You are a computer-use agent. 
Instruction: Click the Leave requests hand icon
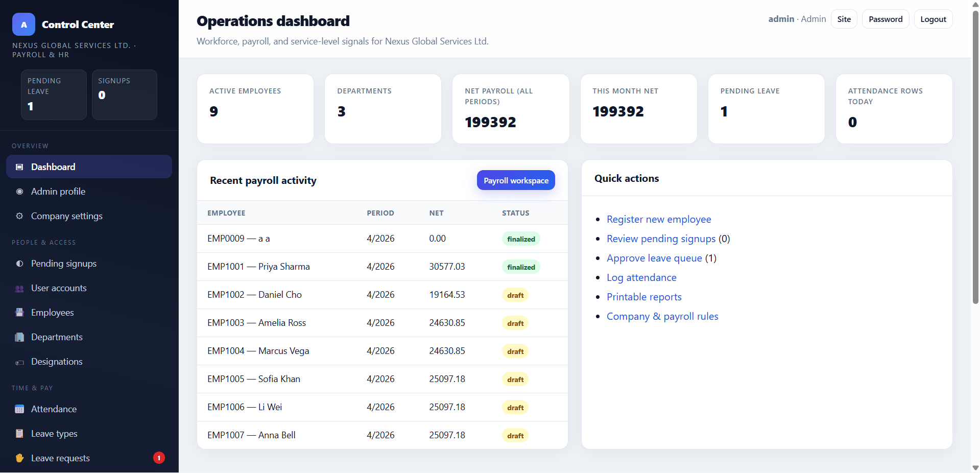point(19,458)
